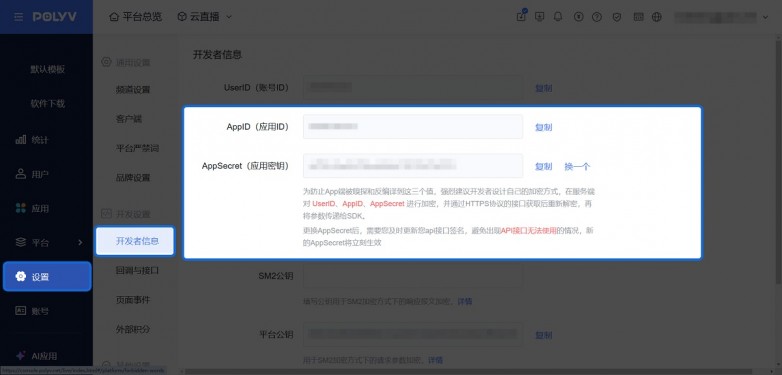The image size is (782, 375).
Task: Open 品牌设置 page
Action: point(133,178)
